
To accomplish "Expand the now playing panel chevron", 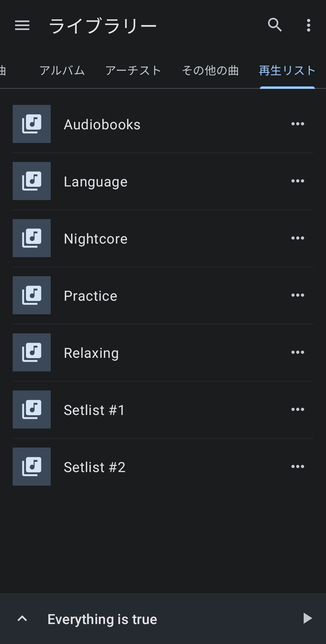I will click(x=22, y=619).
